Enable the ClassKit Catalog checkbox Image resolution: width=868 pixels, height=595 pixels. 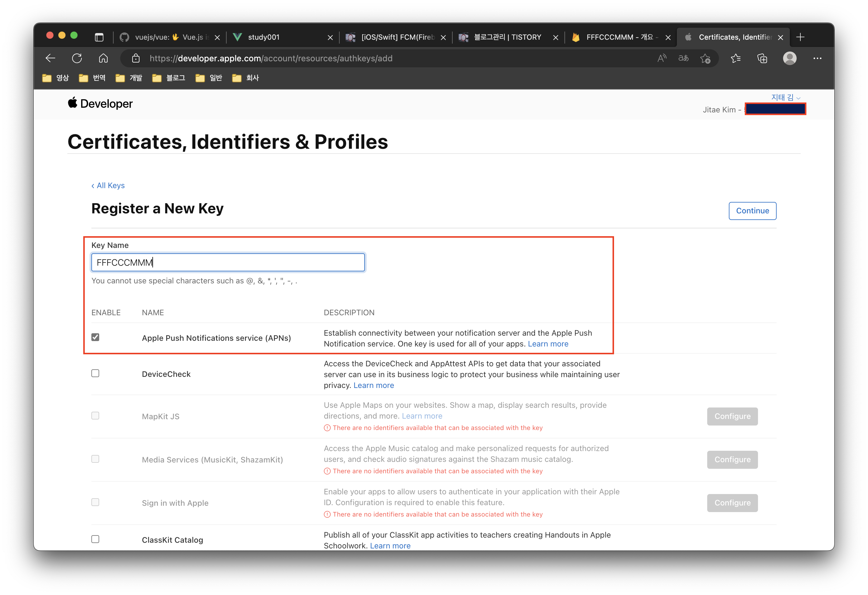[95, 539]
